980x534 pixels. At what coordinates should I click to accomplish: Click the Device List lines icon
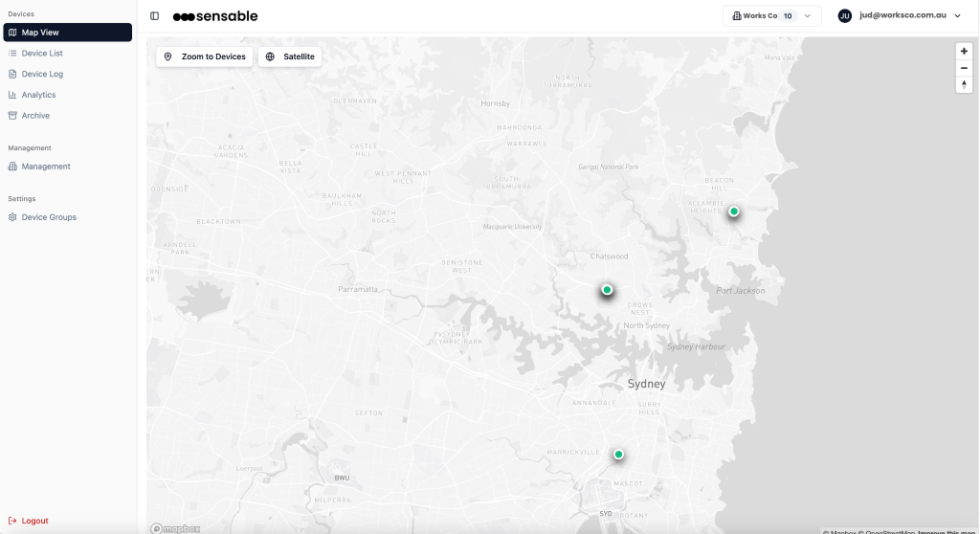(x=12, y=54)
